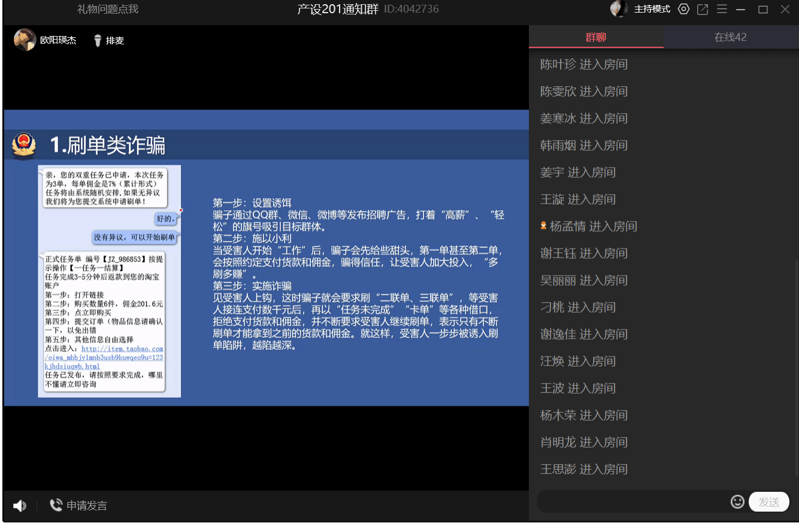Click the badge icon beside 杨孟情
Viewport: 799px width, 532px height.
coord(543,226)
